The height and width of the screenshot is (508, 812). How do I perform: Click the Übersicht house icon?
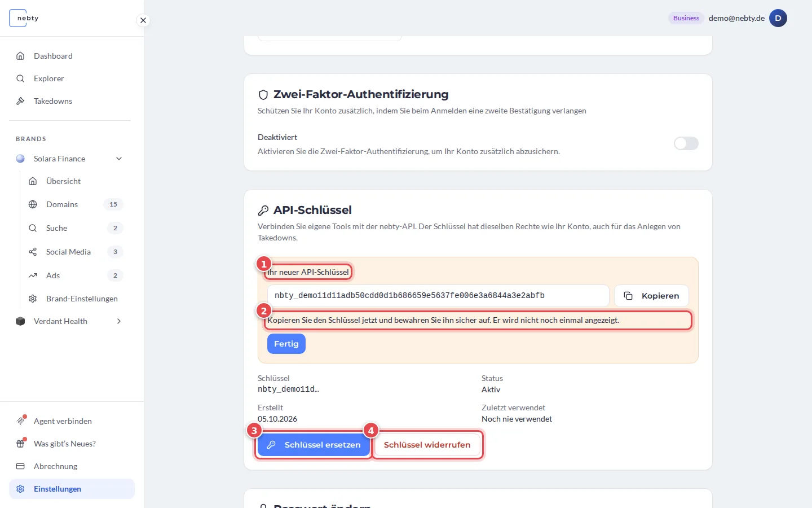coord(33,181)
